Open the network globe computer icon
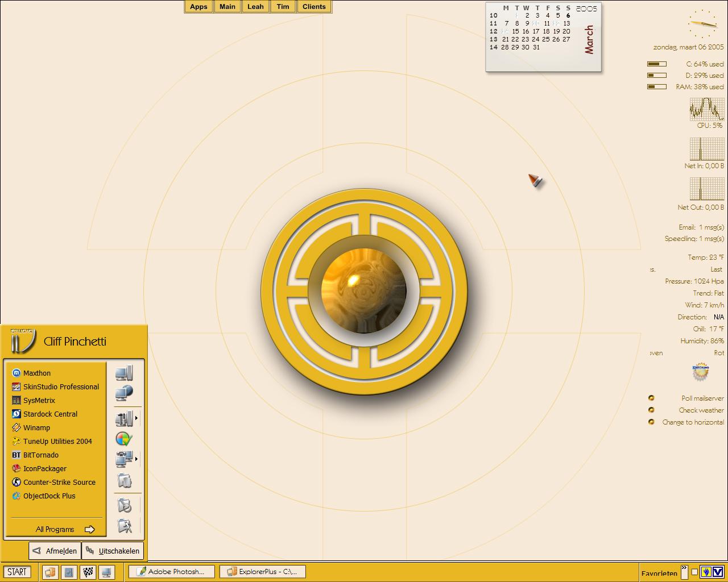Image resolution: width=728 pixels, height=582 pixels. tap(124, 393)
